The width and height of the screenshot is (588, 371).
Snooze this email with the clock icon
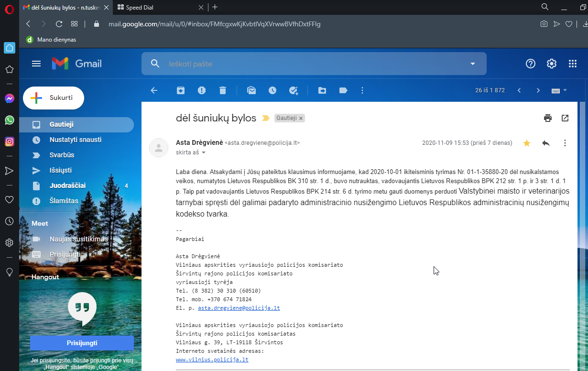272,90
